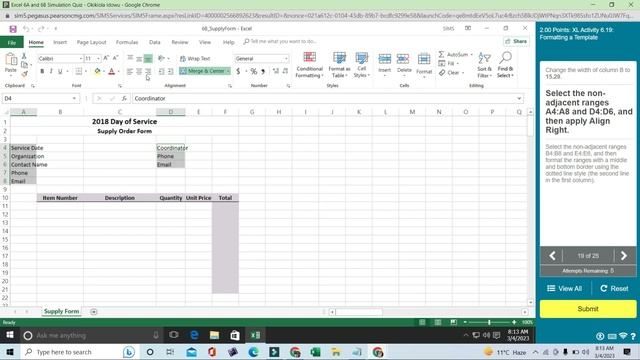Toggle Italic formatting
The width and height of the screenshot is (640, 360).
click(x=51, y=71)
